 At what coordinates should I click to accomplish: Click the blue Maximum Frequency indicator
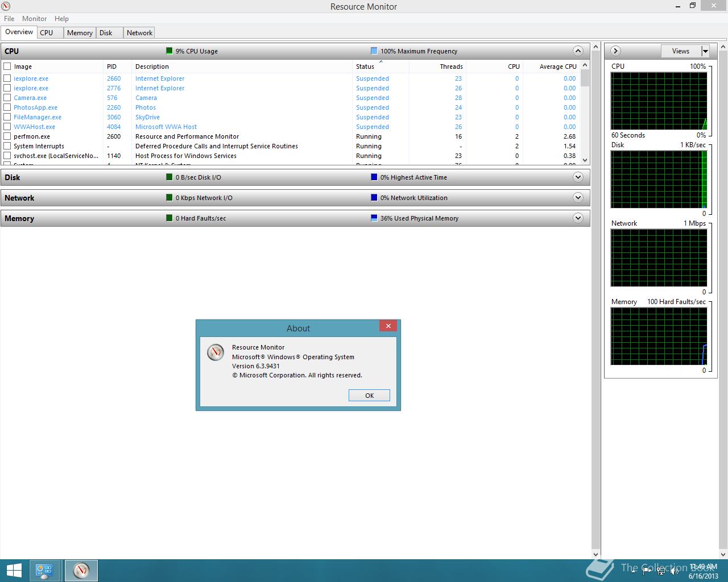click(374, 51)
